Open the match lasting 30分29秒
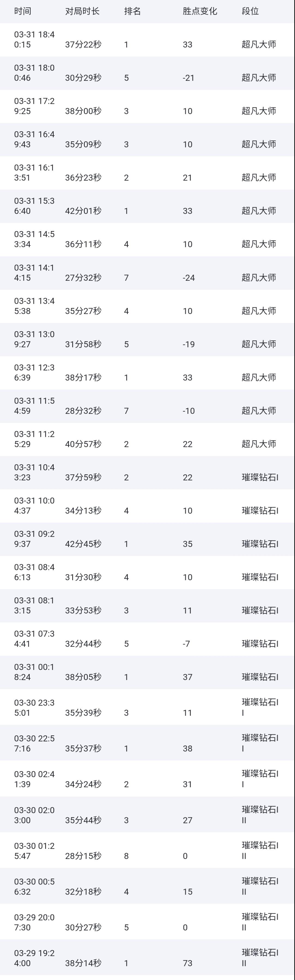 point(148,73)
